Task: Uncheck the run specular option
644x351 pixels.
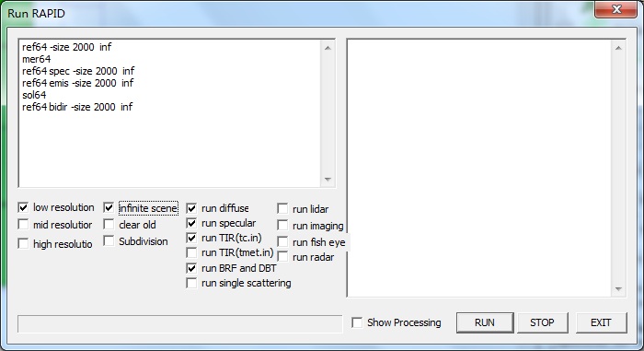Action: tap(191, 223)
